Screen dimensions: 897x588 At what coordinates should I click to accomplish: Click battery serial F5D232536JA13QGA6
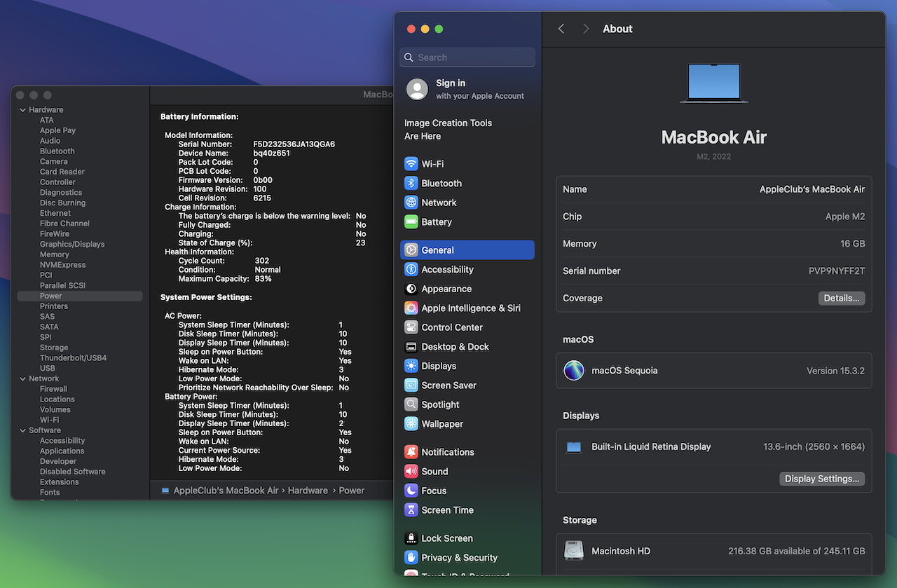coord(294,144)
